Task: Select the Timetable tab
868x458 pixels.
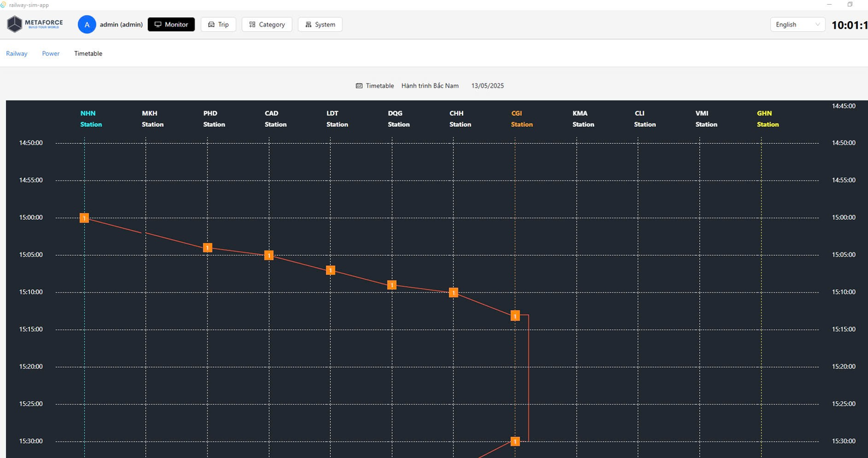Action: click(x=88, y=54)
